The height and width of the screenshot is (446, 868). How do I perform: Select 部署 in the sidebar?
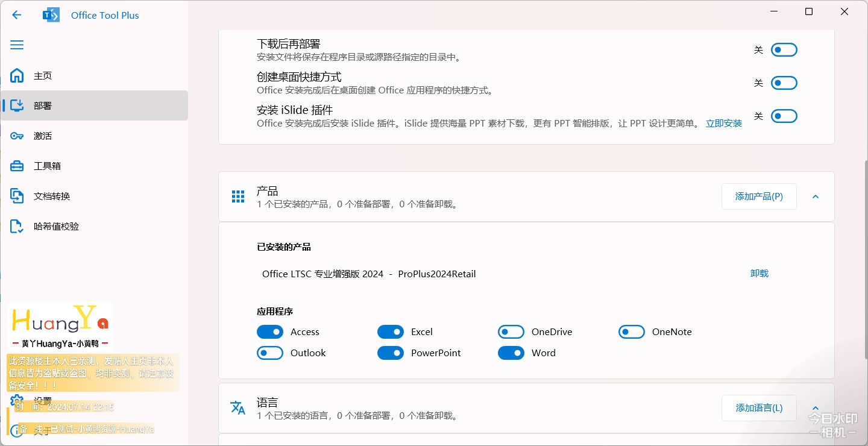point(95,105)
